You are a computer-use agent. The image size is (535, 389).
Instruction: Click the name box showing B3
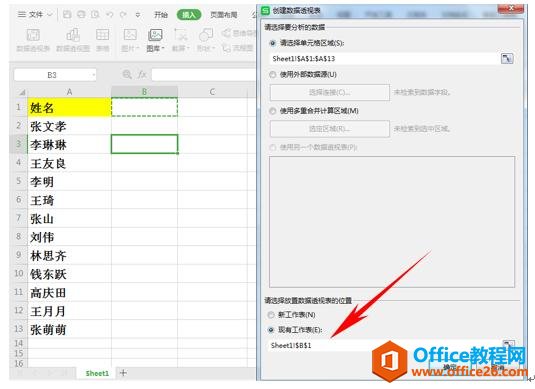click(52, 75)
